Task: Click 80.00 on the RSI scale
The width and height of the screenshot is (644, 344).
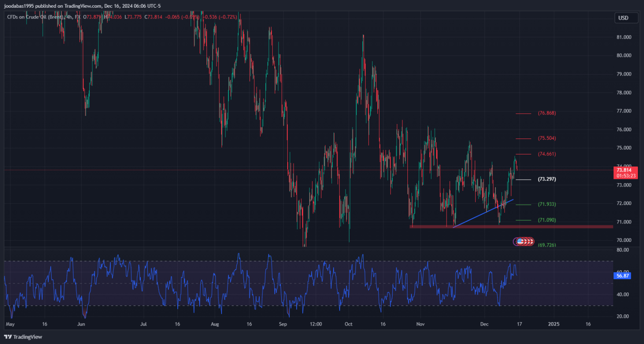Action: point(623,250)
